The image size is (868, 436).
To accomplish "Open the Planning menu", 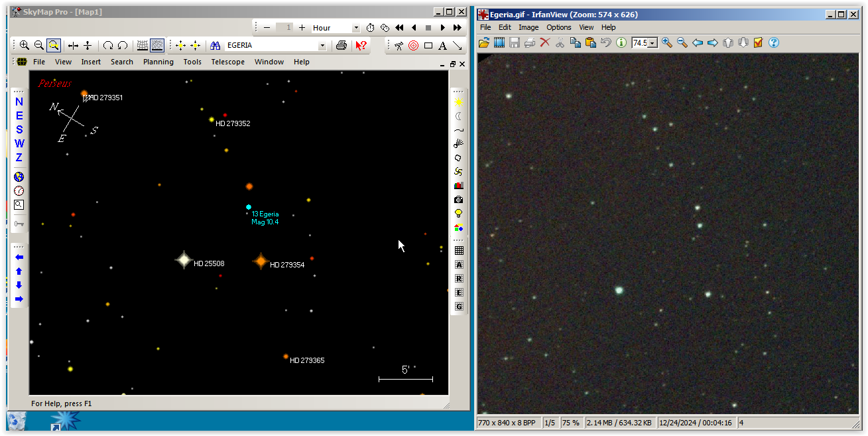I will click(158, 62).
